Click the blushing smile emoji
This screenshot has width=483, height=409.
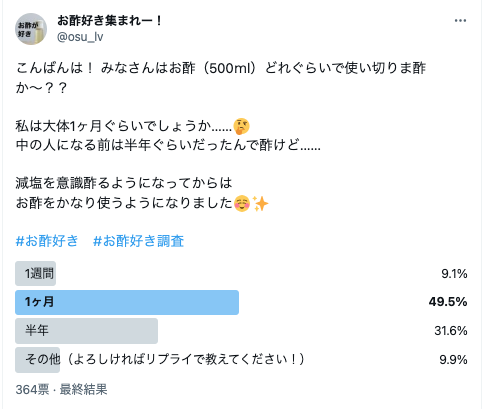tap(242, 203)
